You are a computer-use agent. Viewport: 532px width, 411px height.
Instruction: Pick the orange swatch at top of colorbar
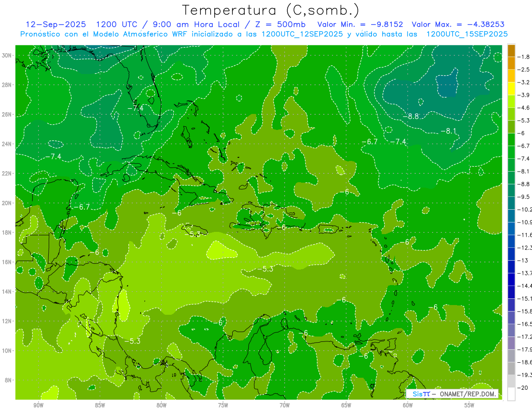point(511,51)
